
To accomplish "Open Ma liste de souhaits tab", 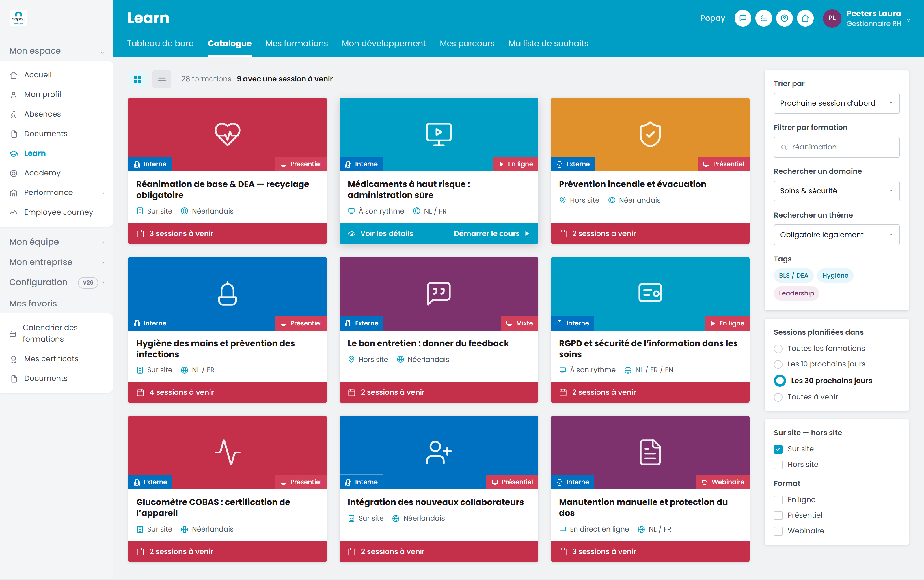I will [548, 43].
